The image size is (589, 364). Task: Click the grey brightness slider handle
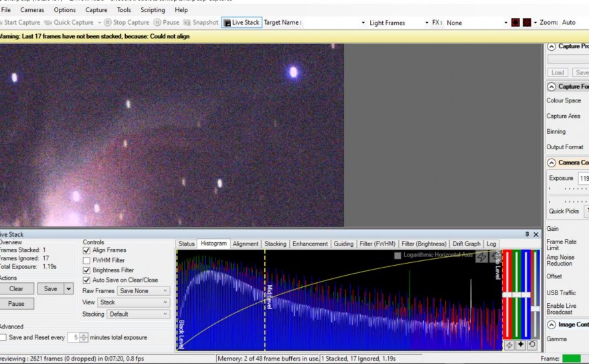click(x=535, y=308)
